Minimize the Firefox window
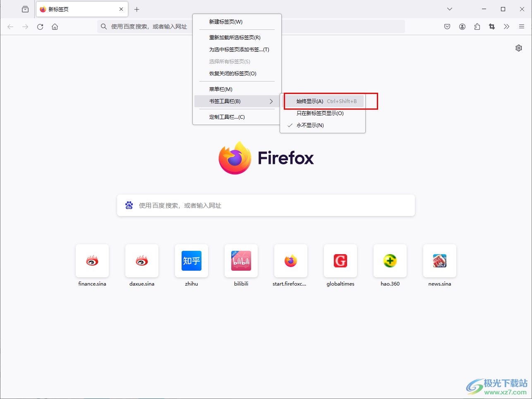This screenshot has height=399, width=532. (x=484, y=9)
